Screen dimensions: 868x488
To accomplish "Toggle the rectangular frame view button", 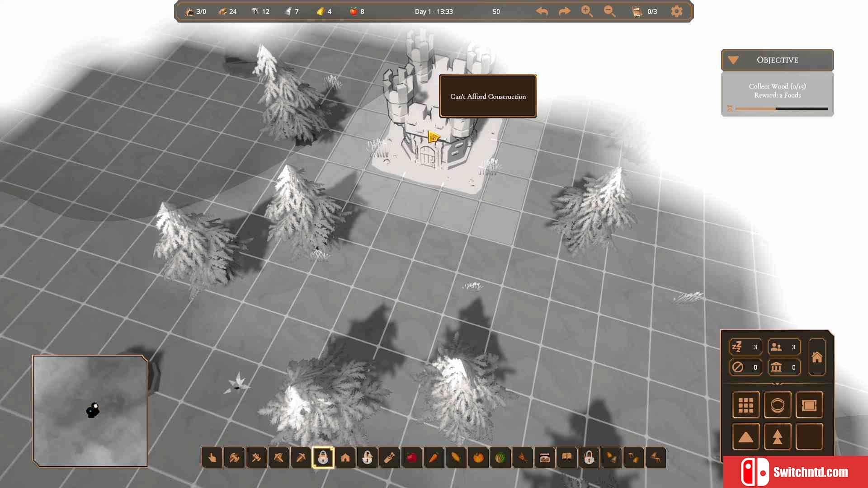I will coord(809,405).
